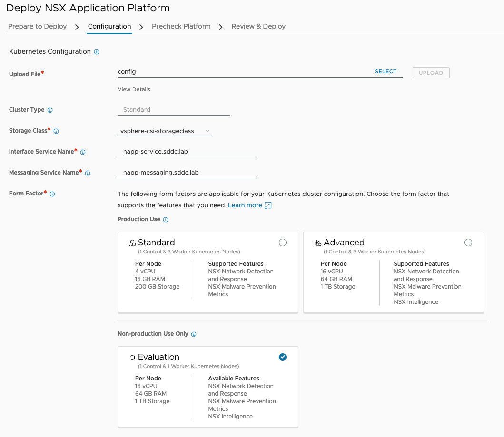The height and width of the screenshot is (437, 504).
Task: Select the Advanced form factor radio button
Action: (468, 243)
